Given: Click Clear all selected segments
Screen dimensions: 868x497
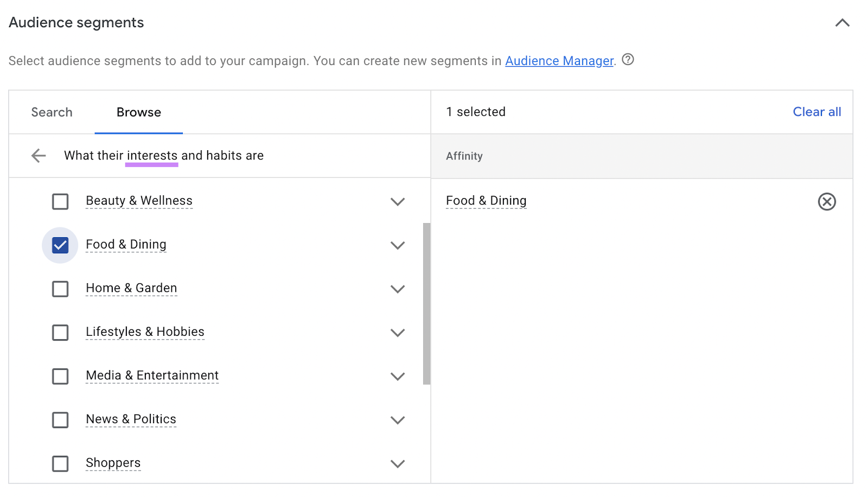Looking at the screenshot, I should pyautogui.click(x=816, y=112).
